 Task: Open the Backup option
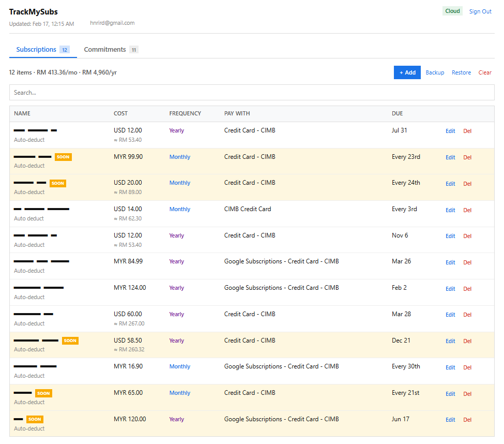(435, 73)
